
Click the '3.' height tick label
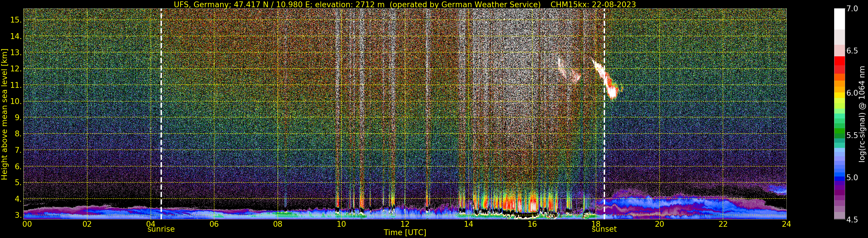pyautogui.click(x=18, y=215)
